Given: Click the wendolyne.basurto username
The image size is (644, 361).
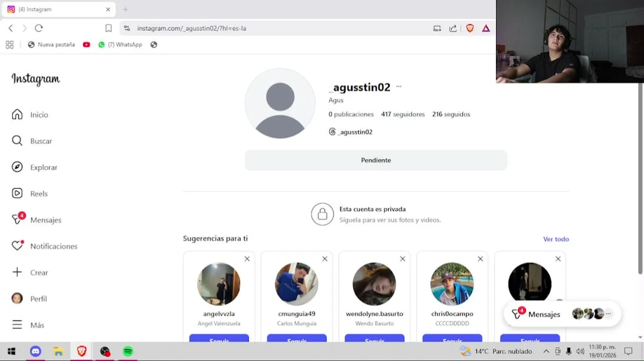Looking at the screenshot, I should [374, 314].
